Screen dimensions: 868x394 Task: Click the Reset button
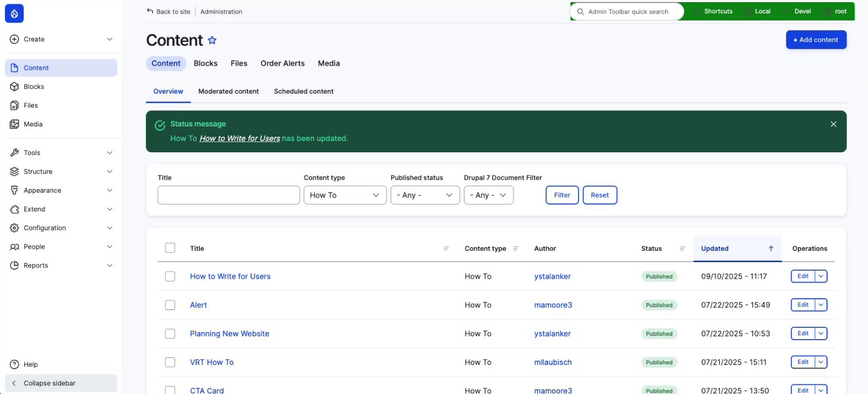tap(600, 195)
